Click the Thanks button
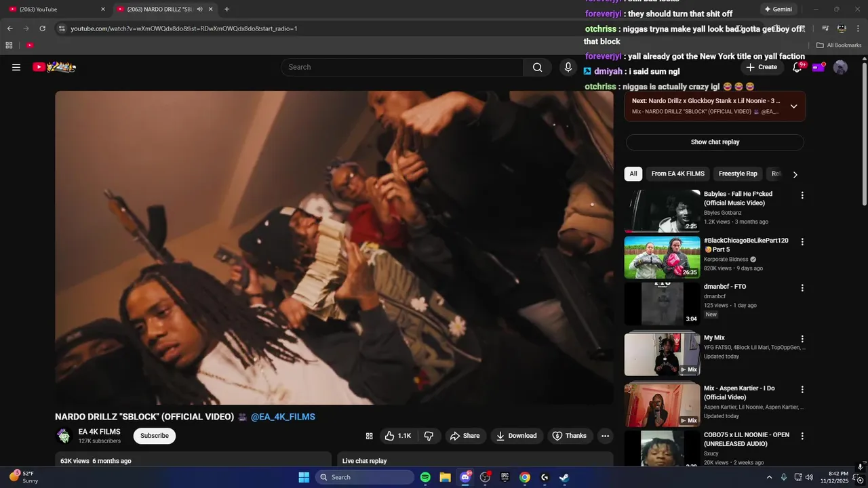The width and height of the screenshot is (868, 488). [x=570, y=436]
